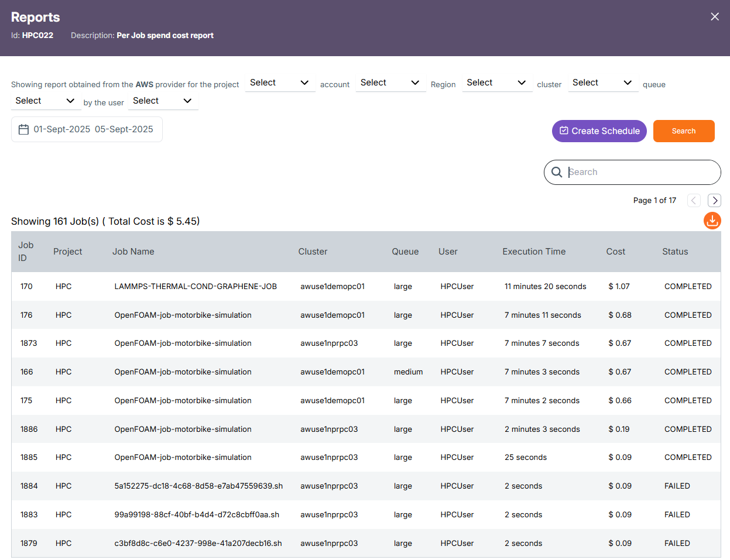This screenshot has width=730, height=560.
Task: Click execution time 11 minutes 20 seconds
Action: (546, 287)
